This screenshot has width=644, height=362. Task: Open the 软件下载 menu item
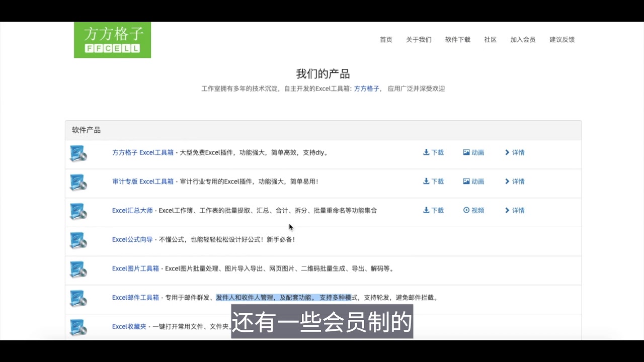(x=458, y=40)
